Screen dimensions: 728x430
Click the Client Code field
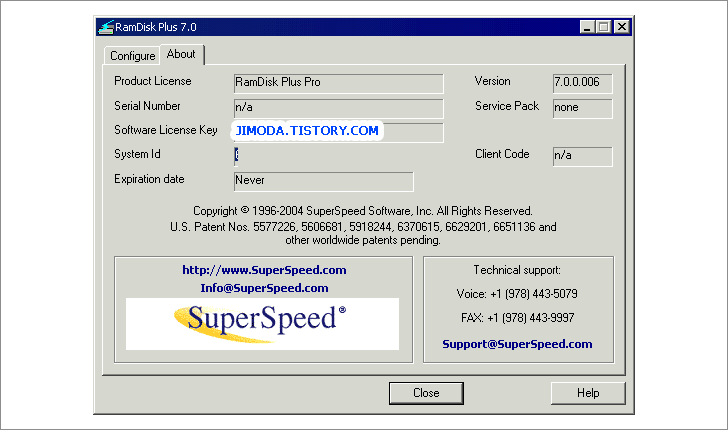(x=583, y=156)
